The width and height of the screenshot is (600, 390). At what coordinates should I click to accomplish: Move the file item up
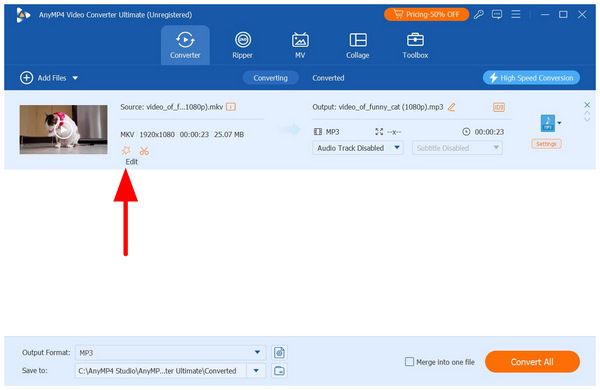coord(587,113)
